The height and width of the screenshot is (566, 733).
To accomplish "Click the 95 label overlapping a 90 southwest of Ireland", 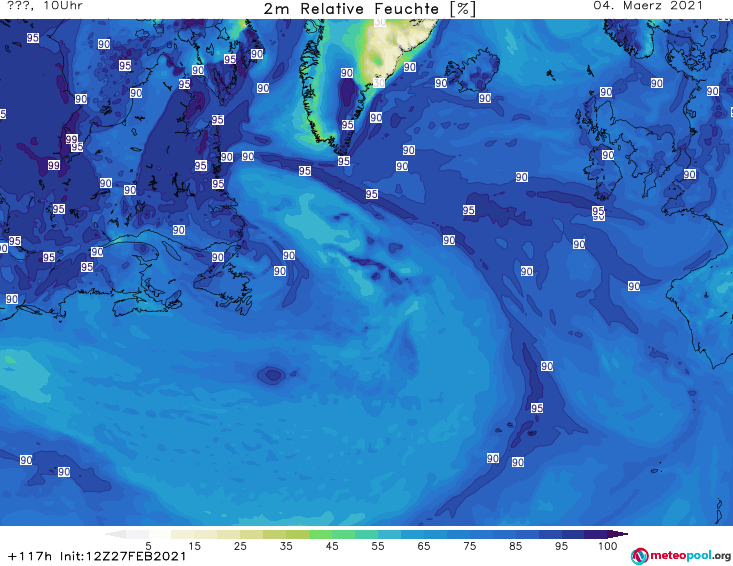I will [598, 210].
